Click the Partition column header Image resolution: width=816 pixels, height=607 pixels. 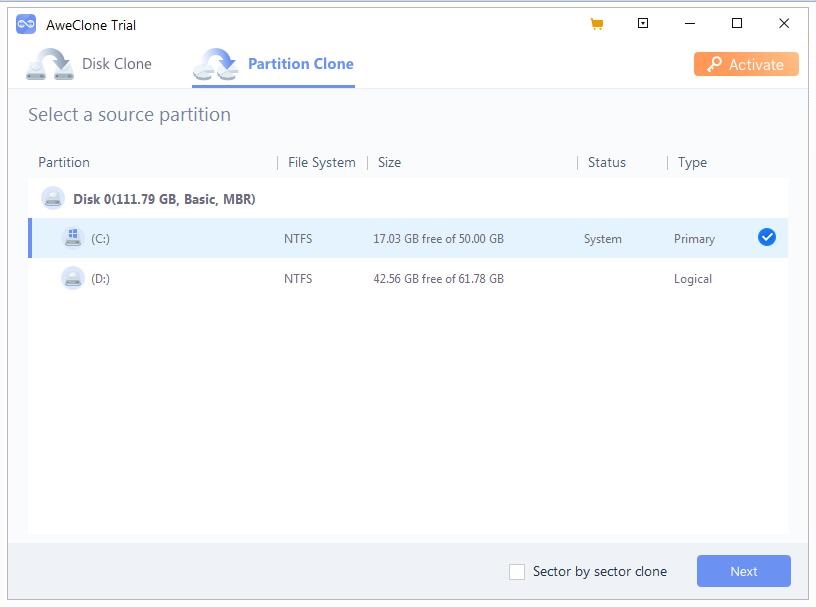click(64, 162)
